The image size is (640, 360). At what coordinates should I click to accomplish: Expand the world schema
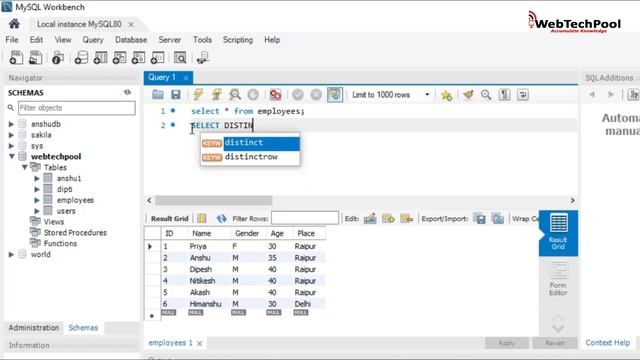pyautogui.click(x=11, y=254)
